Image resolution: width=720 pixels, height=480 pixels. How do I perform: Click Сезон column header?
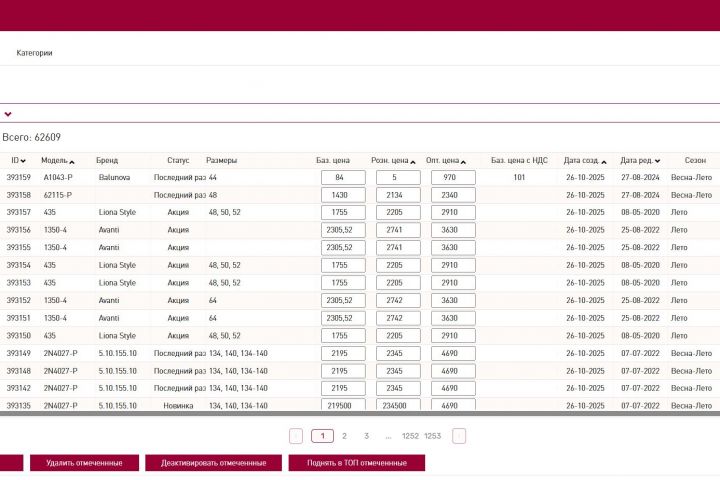(x=695, y=160)
